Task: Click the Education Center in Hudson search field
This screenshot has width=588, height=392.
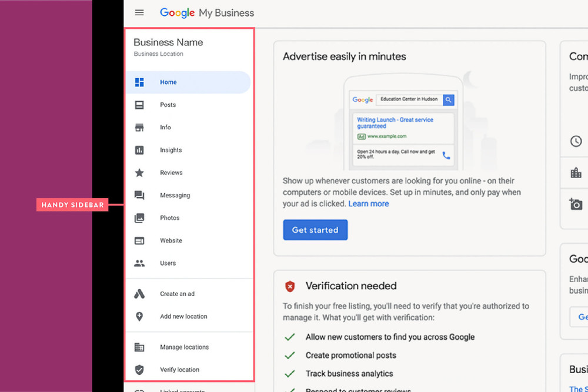Action: coord(409,99)
